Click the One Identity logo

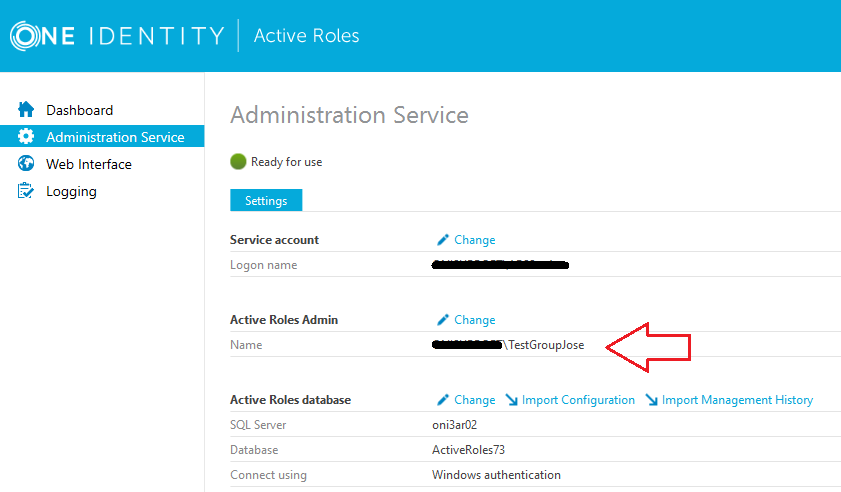117,36
